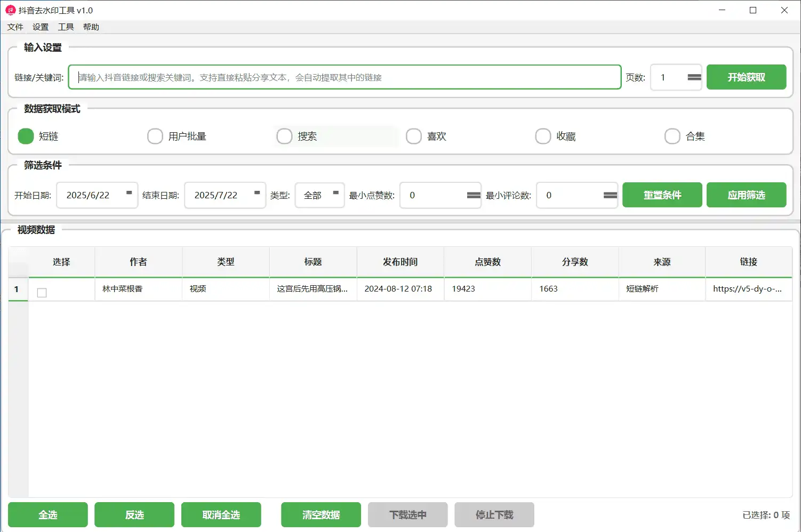Click the author cell 林中菜根香
The image size is (801, 532).
tap(138, 289)
